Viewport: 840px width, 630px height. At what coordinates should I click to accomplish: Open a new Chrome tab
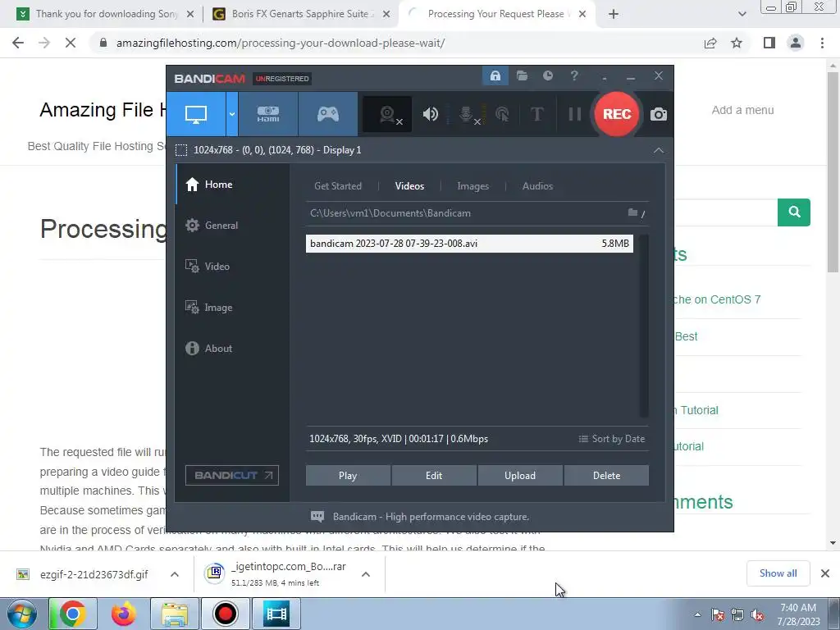[x=614, y=14]
